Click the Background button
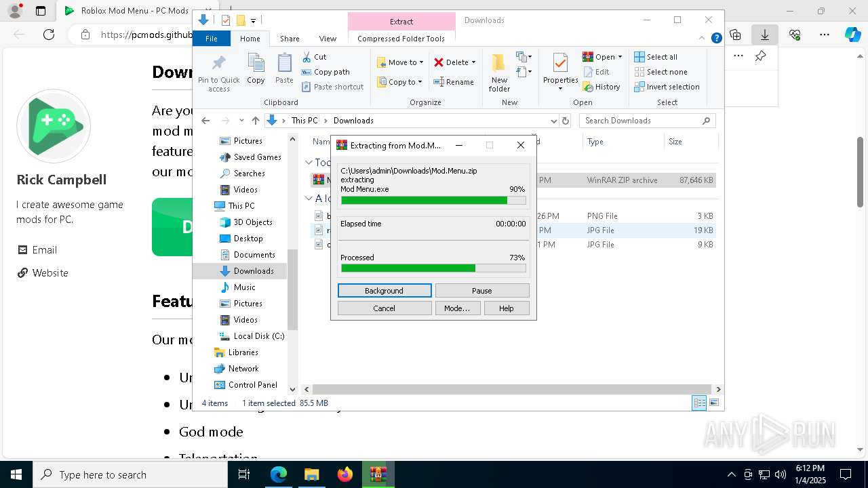Viewport: 868px width, 488px height. click(x=384, y=291)
